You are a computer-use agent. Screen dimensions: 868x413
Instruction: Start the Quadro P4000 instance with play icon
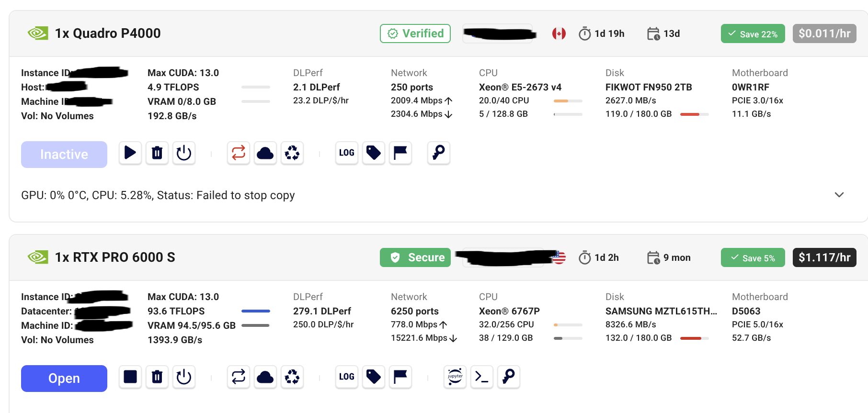click(x=130, y=153)
